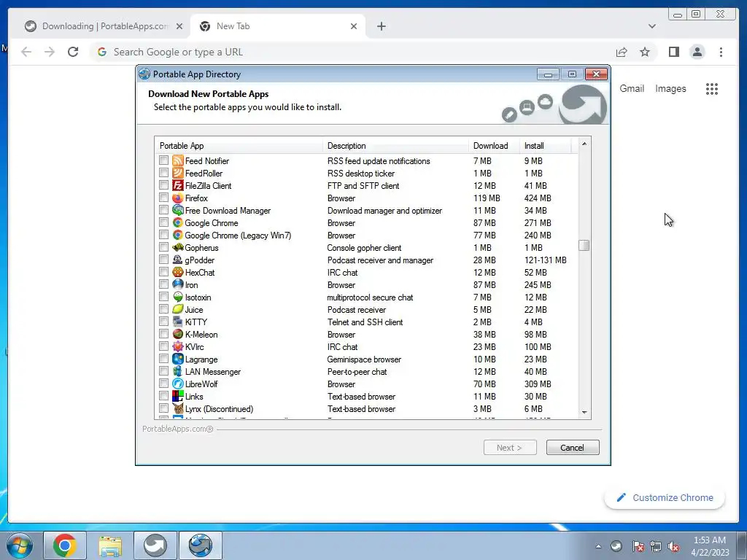
Task: Click the Links browser icon
Action: tap(178, 396)
